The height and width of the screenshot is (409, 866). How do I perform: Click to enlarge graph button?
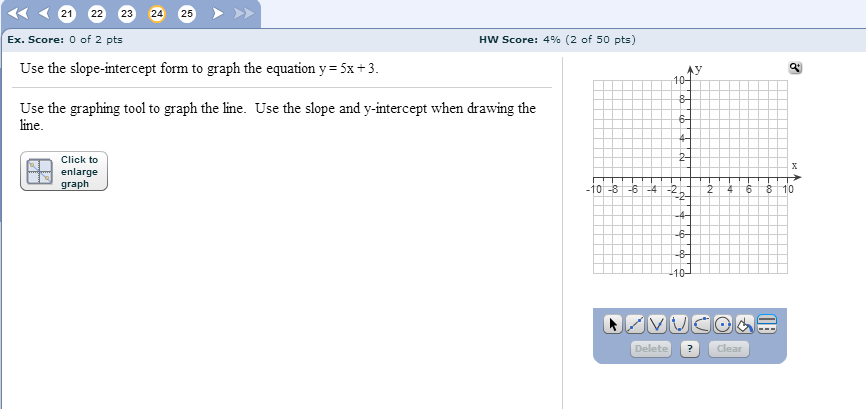coord(64,172)
